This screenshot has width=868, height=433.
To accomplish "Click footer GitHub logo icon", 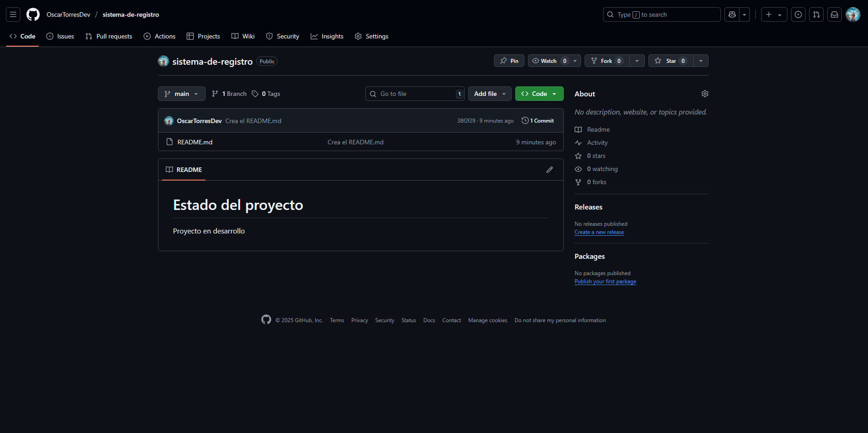I will click(266, 319).
